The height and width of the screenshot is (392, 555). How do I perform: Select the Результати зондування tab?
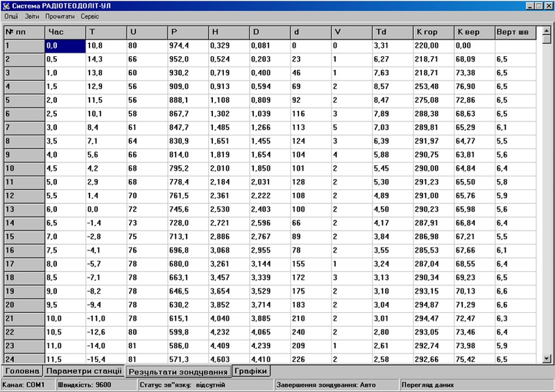click(178, 372)
